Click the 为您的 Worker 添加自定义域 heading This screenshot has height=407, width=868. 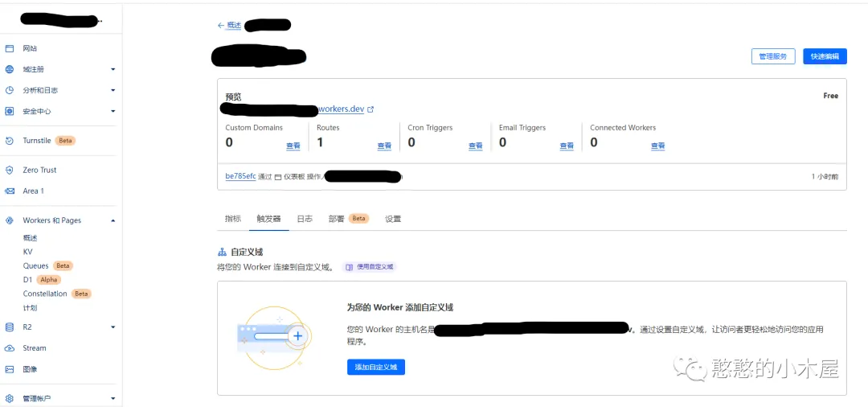[x=400, y=307]
